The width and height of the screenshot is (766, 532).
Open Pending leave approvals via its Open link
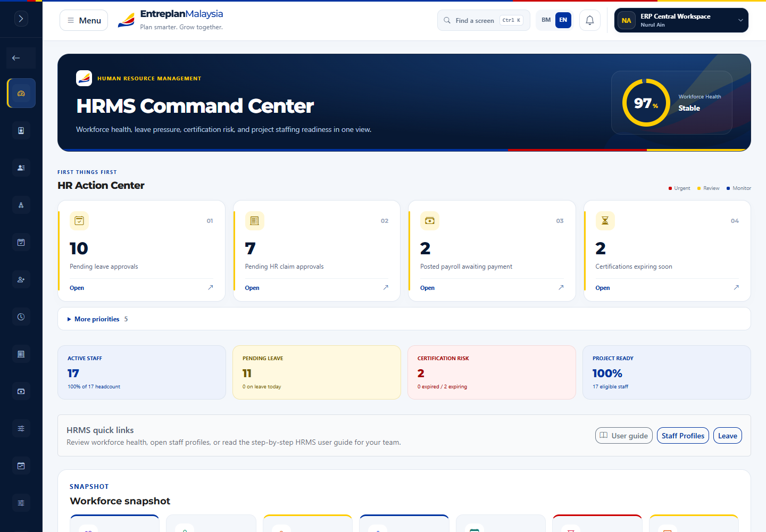tap(77, 288)
